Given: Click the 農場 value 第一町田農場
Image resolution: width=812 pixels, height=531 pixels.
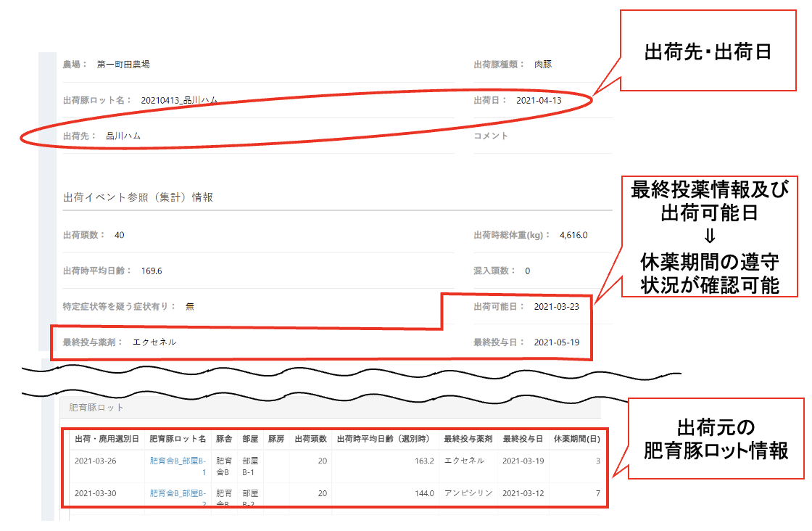Looking at the screenshot, I should pos(123,65).
